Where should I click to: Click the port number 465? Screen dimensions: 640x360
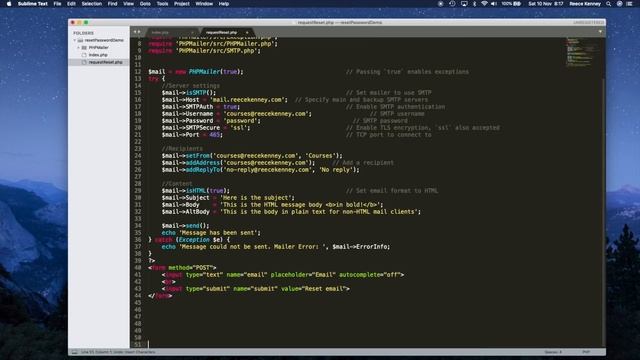point(215,135)
